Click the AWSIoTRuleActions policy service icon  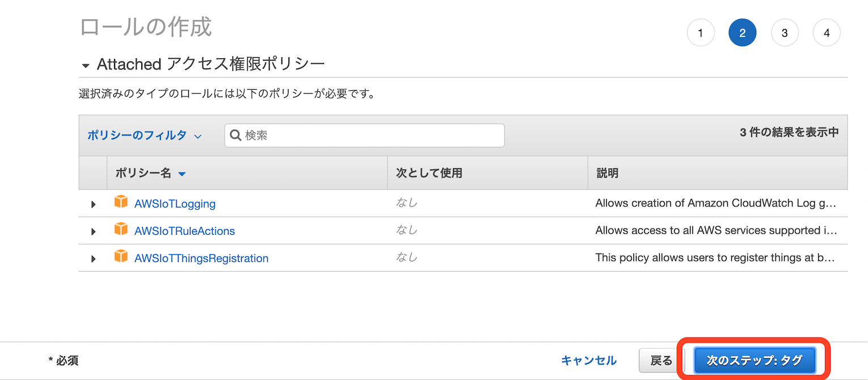[121, 230]
